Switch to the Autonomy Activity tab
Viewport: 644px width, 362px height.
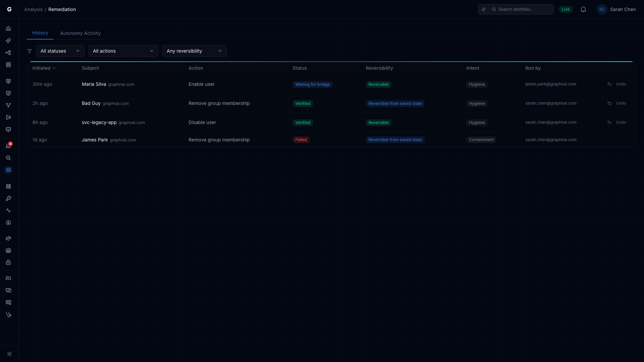pos(80,33)
